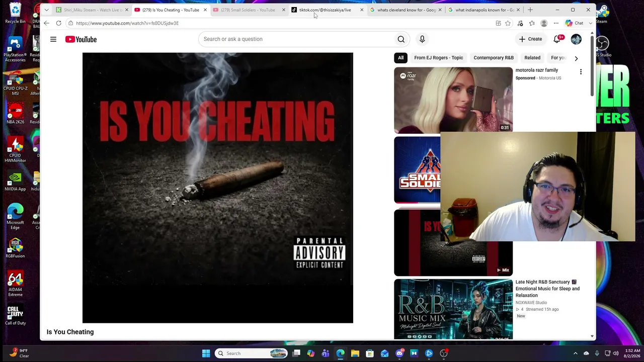
Task: Launch NBA 2K26 from the desktop
Action: tap(15, 114)
